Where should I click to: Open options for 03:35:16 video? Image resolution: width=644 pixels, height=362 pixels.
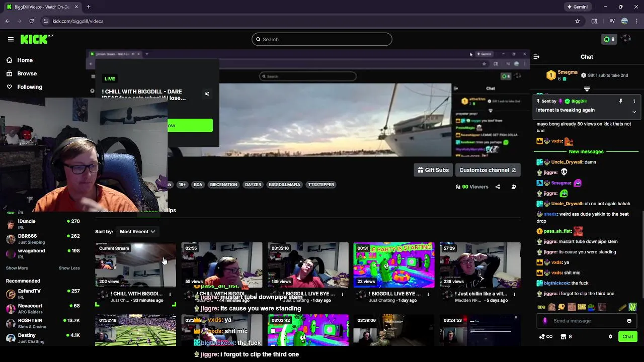(x=342, y=294)
